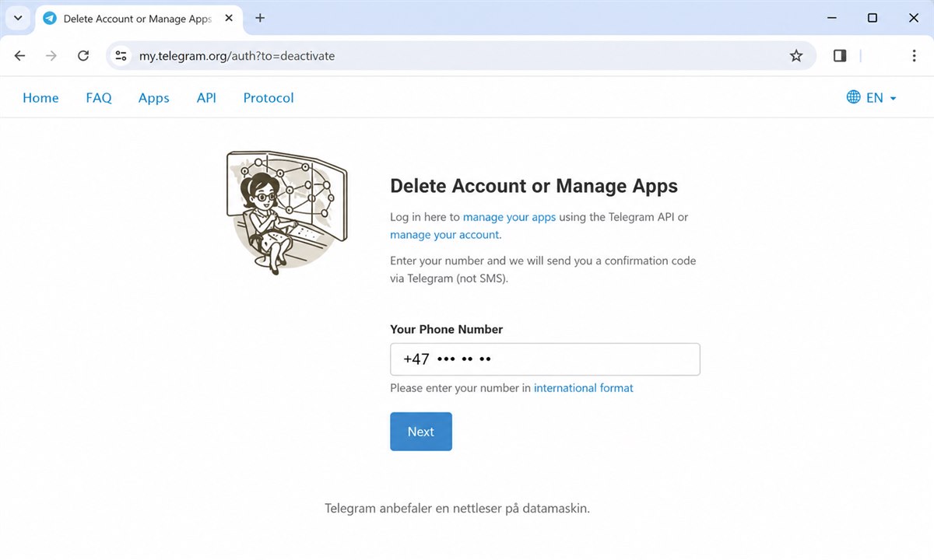Viewport: 934px width, 560px height.
Task: Open the 'international format' link
Action: coord(584,387)
